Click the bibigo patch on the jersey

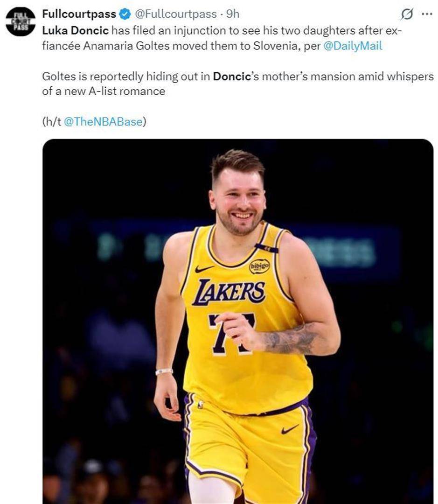[x=259, y=266]
